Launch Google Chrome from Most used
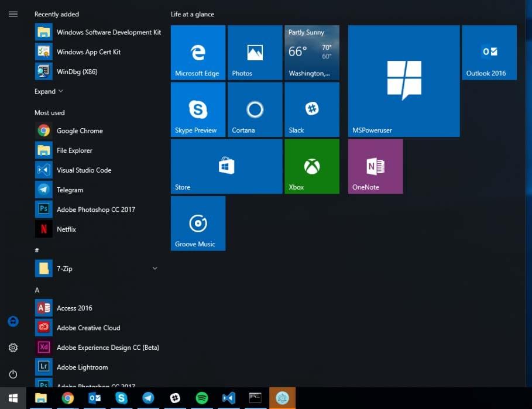The height and width of the screenshot is (409, 532). (80, 130)
